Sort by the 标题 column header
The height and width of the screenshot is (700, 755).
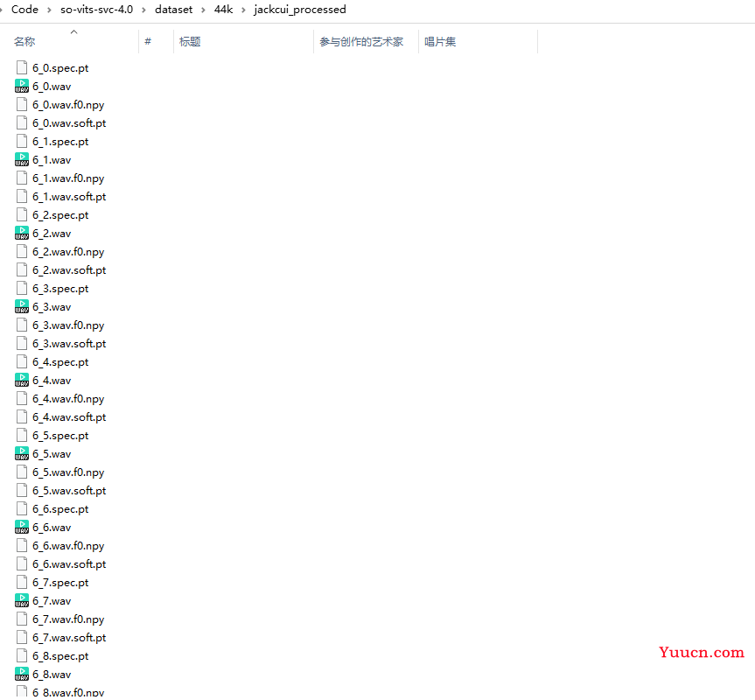tap(190, 42)
